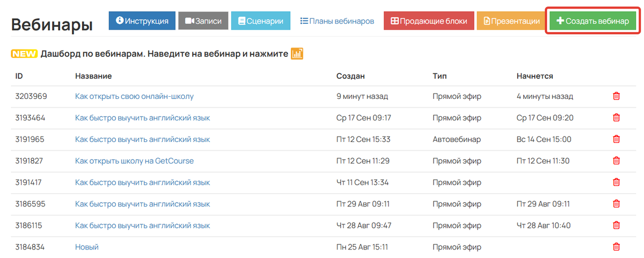This screenshot has width=644, height=258.
Task: Select ID cell 3186595
Action: [x=30, y=204]
